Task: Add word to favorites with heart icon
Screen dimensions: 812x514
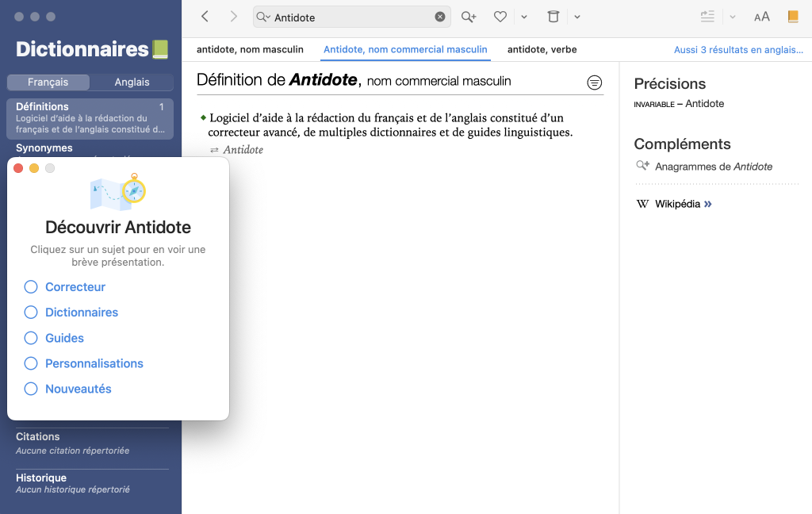Action: 500,17
